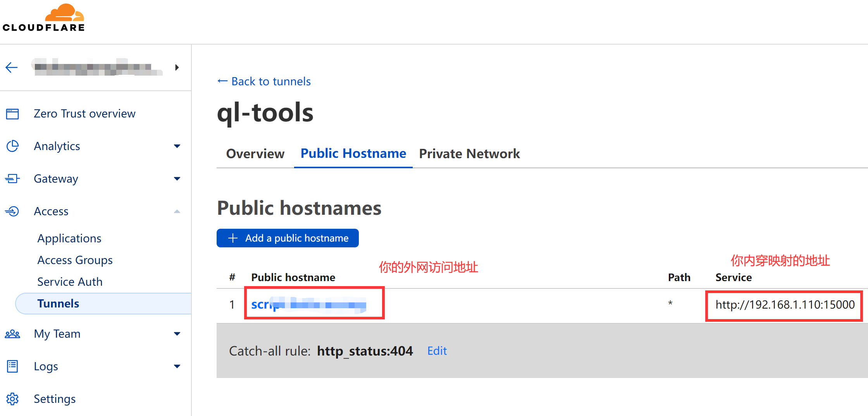This screenshot has height=416, width=868.
Task: Edit the catch-all rule
Action: click(437, 351)
